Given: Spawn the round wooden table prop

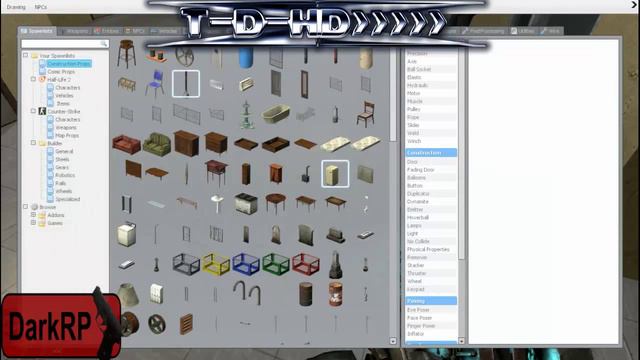Looking at the screenshot, I should (x=276, y=203).
